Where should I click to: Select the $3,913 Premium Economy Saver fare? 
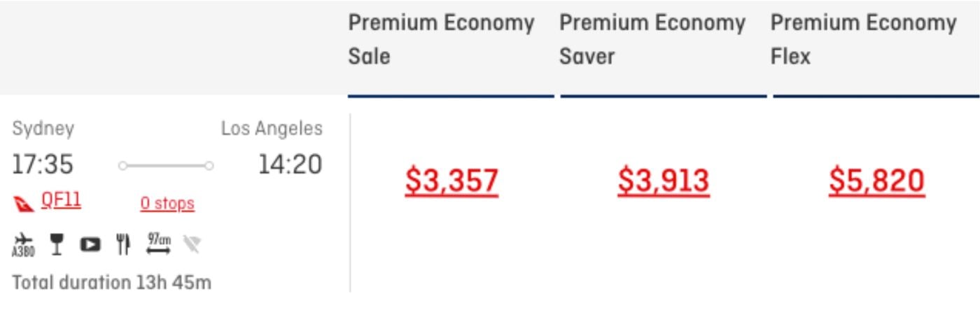(x=663, y=181)
